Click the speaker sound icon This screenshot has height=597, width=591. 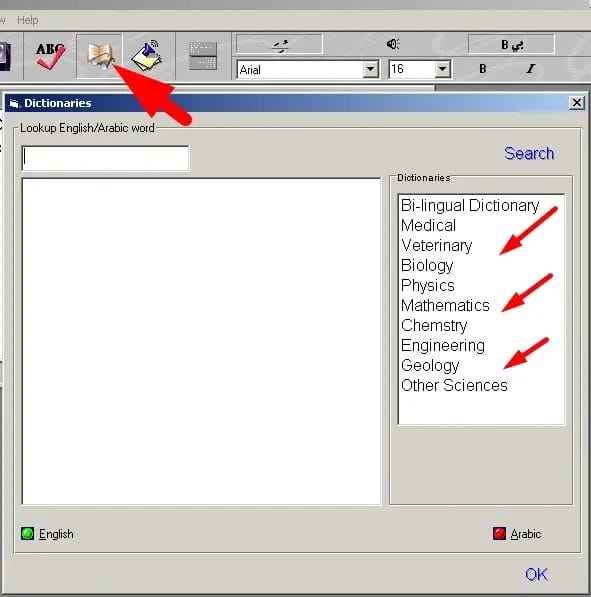[x=393, y=44]
